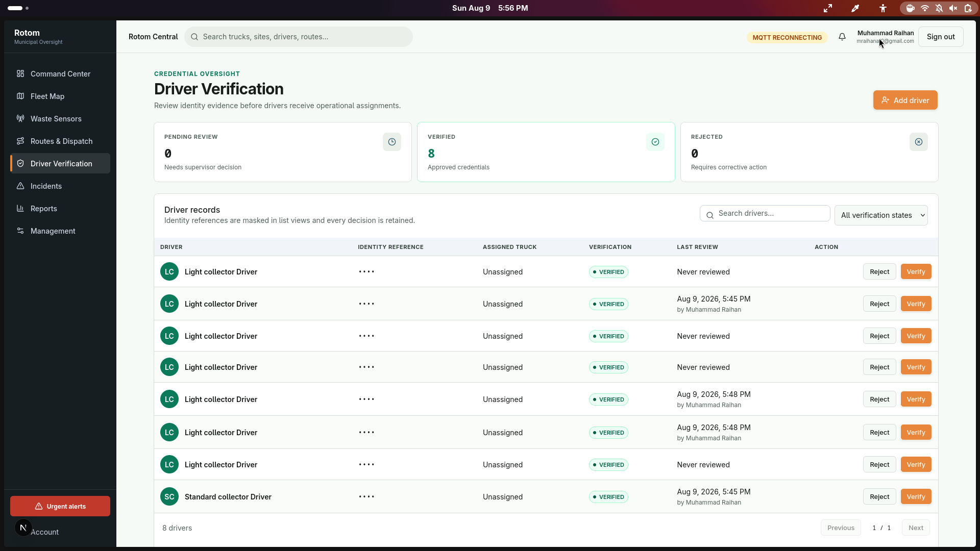Click the round N icon above Account
Viewport: 980px width, 551px height.
pyautogui.click(x=23, y=528)
